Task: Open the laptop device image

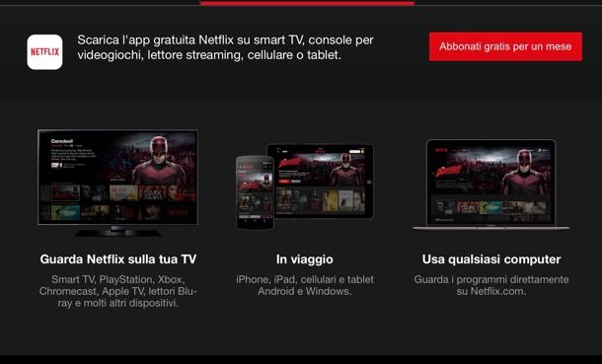Action: 491,184
